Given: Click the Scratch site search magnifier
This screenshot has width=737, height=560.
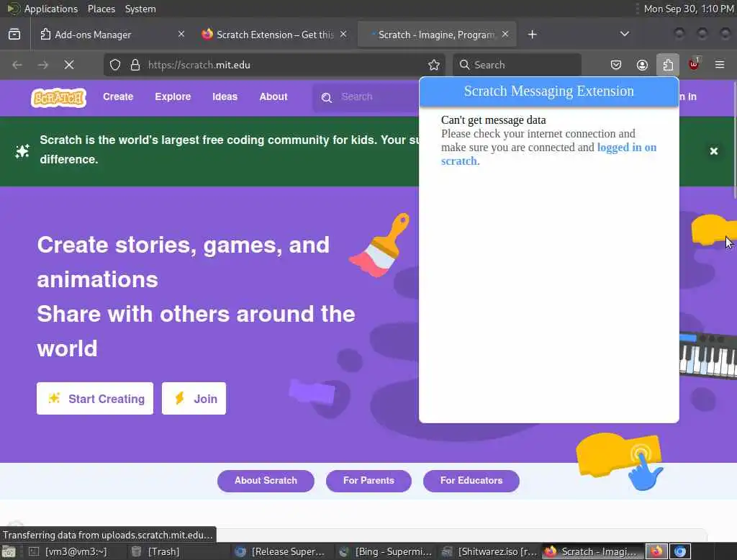Looking at the screenshot, I should (327, 97).
